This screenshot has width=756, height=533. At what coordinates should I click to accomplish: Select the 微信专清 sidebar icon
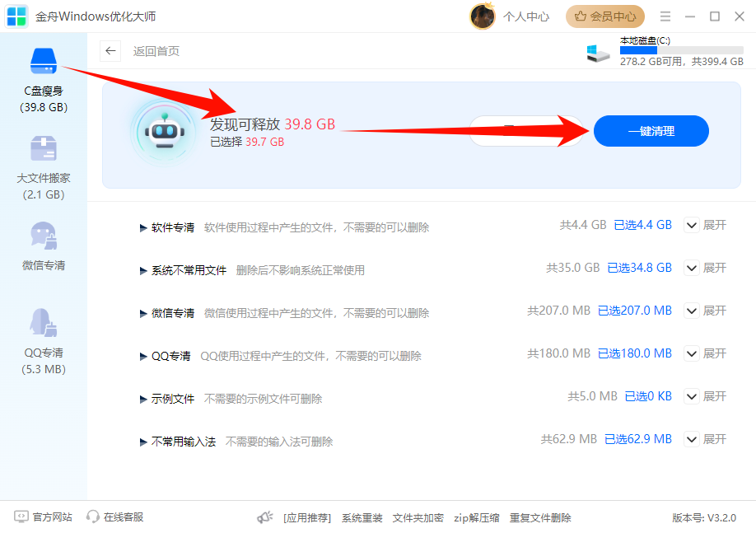click(43, 236)
